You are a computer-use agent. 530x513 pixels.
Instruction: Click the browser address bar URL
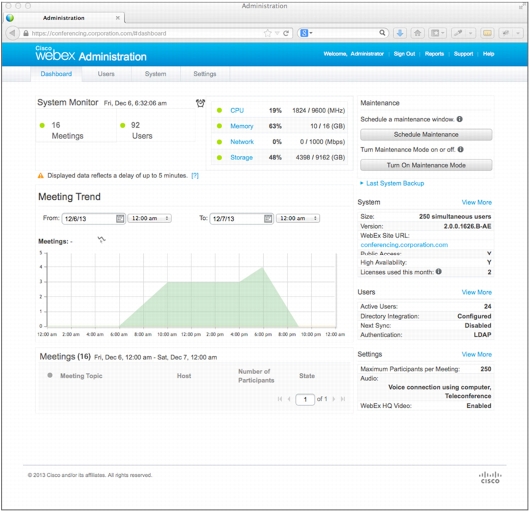99,33
